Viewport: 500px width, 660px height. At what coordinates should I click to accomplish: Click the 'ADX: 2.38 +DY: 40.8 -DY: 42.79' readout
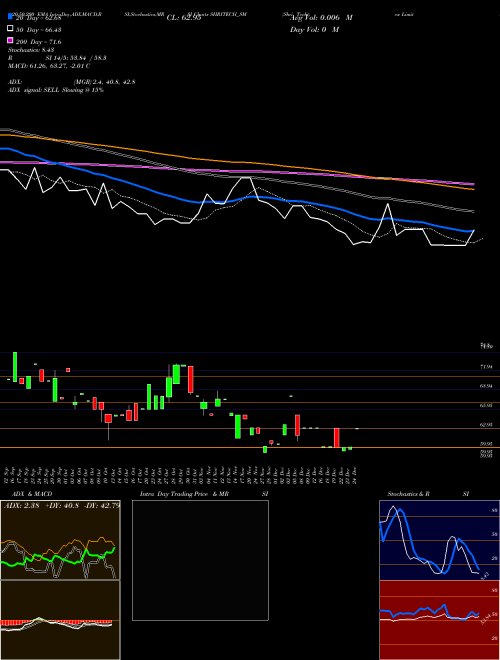tap(62, 505)
